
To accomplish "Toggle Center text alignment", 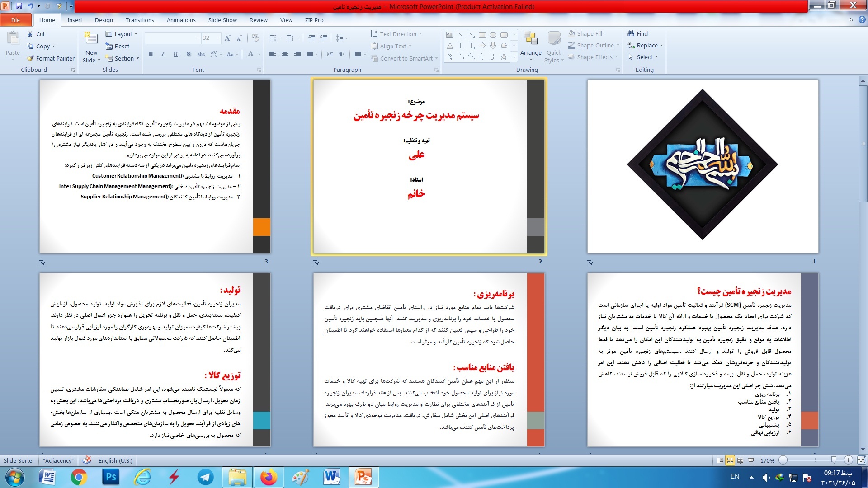I will click(x=285, y=54).
